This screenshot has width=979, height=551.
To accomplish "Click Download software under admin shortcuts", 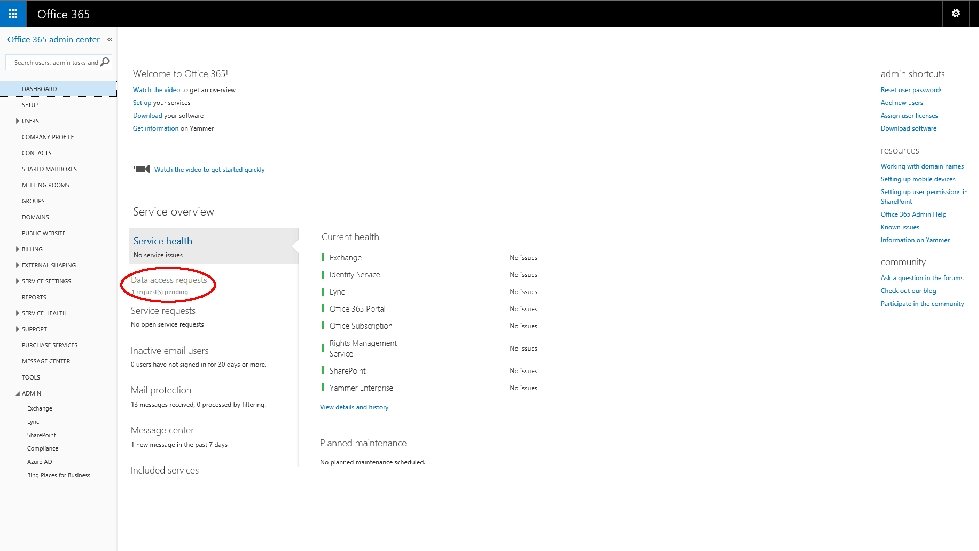I will click(908, 129).
